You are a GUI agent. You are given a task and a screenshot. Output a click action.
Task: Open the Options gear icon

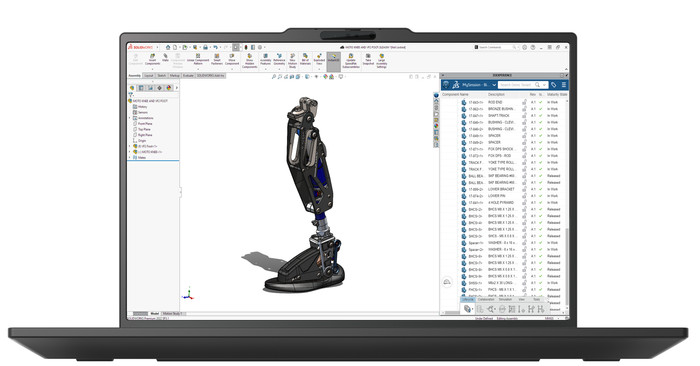(x=260, y=47)
